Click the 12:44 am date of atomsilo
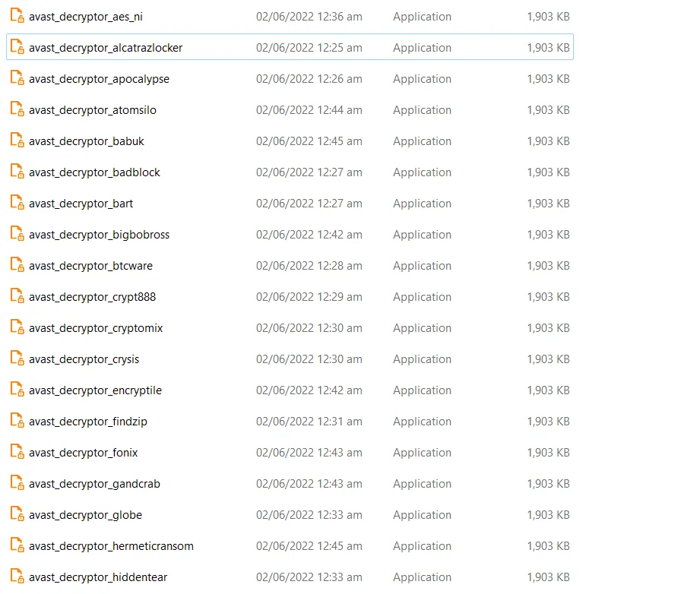Screen dimensions: 700x594 pyautogui.click(x=309, y=110)
